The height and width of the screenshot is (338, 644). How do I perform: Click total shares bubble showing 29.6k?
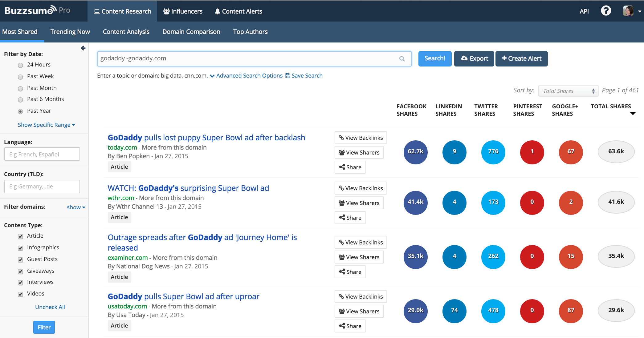616,310
